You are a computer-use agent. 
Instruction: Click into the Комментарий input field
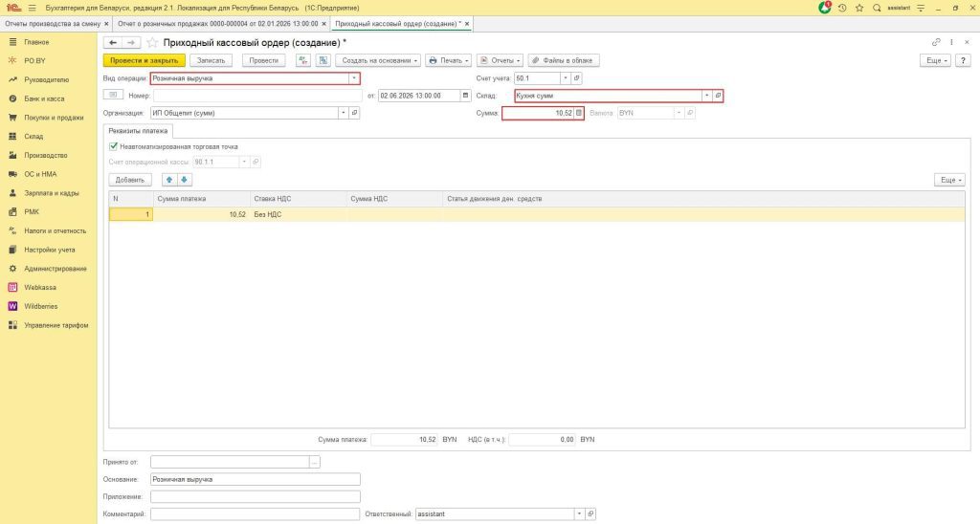tap(255, 514)
